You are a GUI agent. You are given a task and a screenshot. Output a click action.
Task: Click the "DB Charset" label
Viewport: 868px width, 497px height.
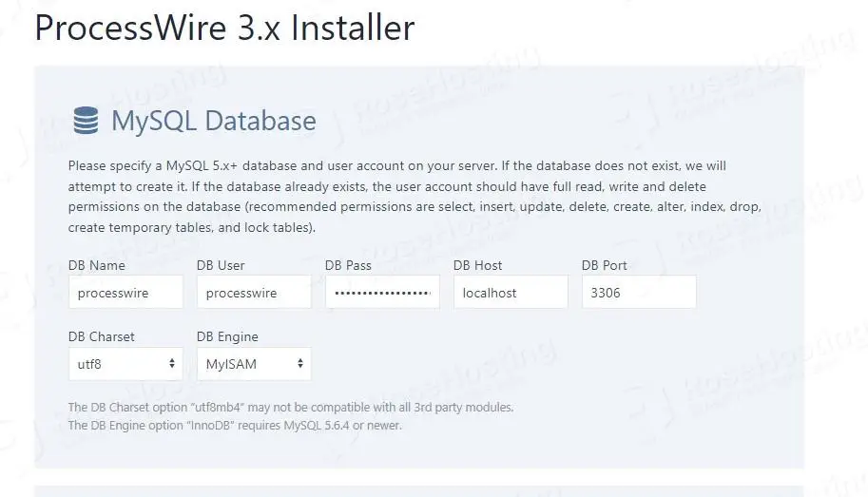click(102, 336)
